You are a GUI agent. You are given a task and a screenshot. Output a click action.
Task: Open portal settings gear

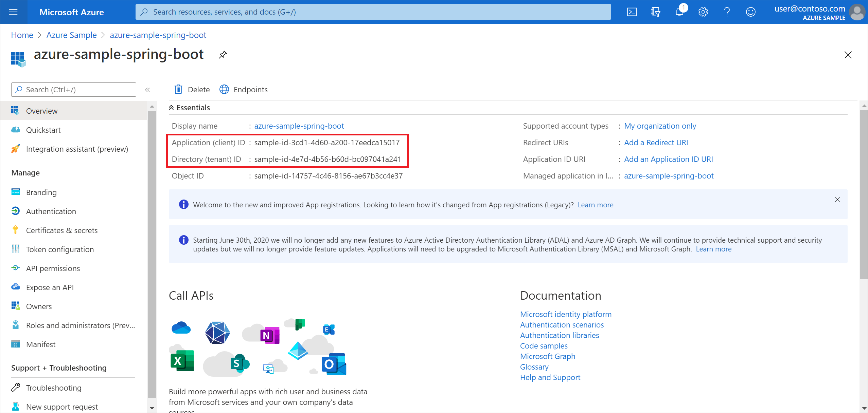pos(703,12)
